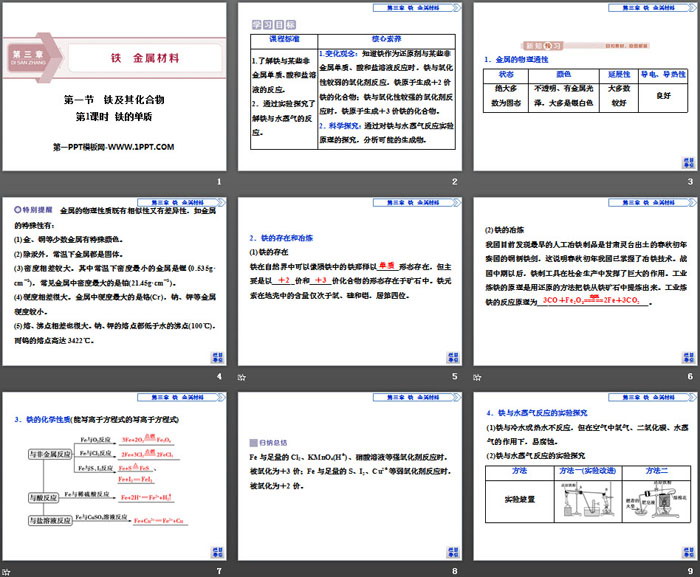Click the WWW.1PPT.COM link on slide 1
Viewport: 700px width, 577px height.
[113, 147]
